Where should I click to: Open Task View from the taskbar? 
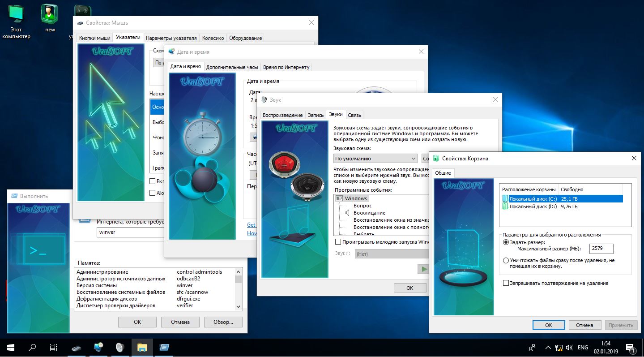coord(53,347)
